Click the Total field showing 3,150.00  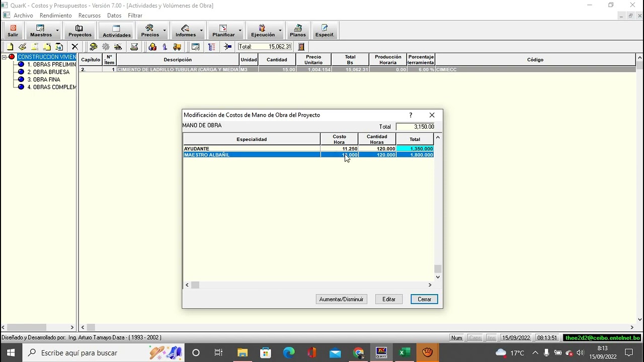(x=416, y=127)
